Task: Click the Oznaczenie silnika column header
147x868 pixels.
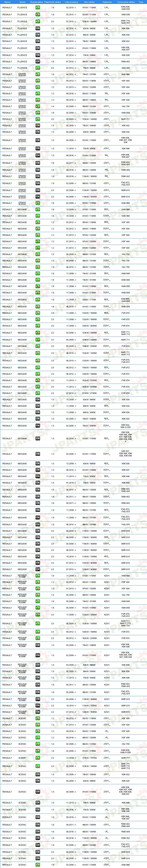Action: pos(126,2)
